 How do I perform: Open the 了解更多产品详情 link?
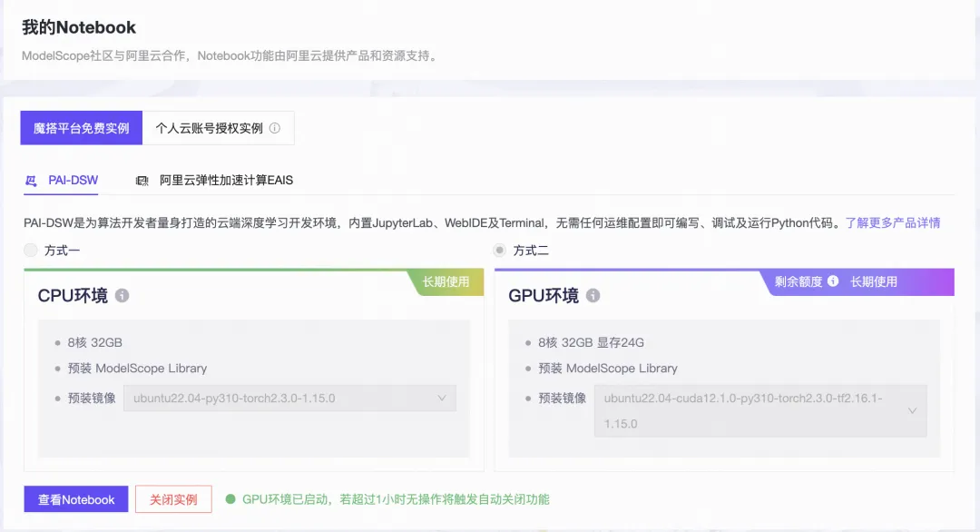(x=893, y=223)
